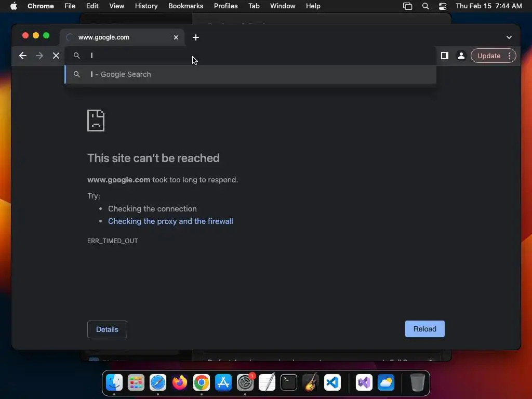This screenshot has height=399, width=532.
Task: Open the Edit menu
Action: point(92,6)
